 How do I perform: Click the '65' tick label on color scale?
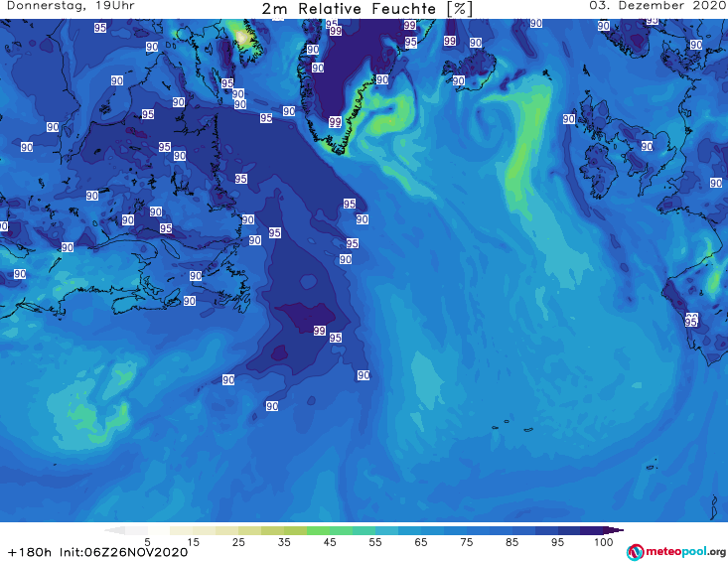(421, 542)
